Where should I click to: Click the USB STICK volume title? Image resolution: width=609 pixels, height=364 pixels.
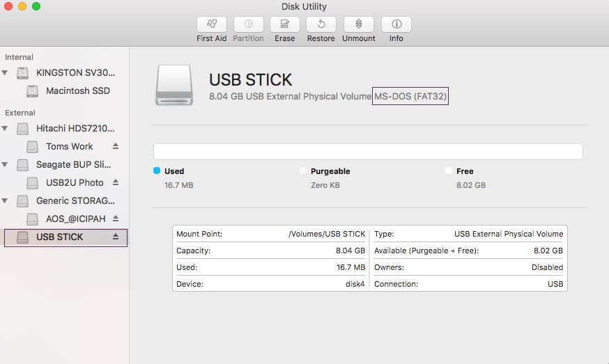point(251,79)
